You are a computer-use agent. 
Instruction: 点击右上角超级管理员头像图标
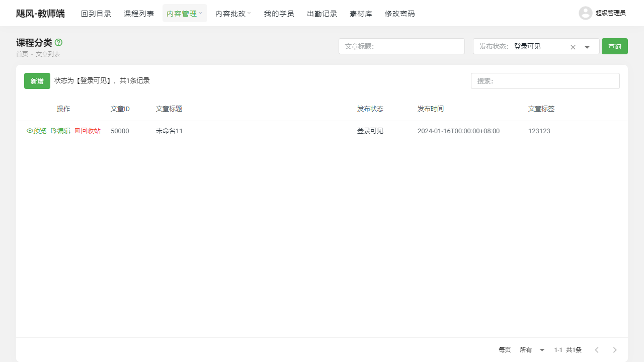585,13
